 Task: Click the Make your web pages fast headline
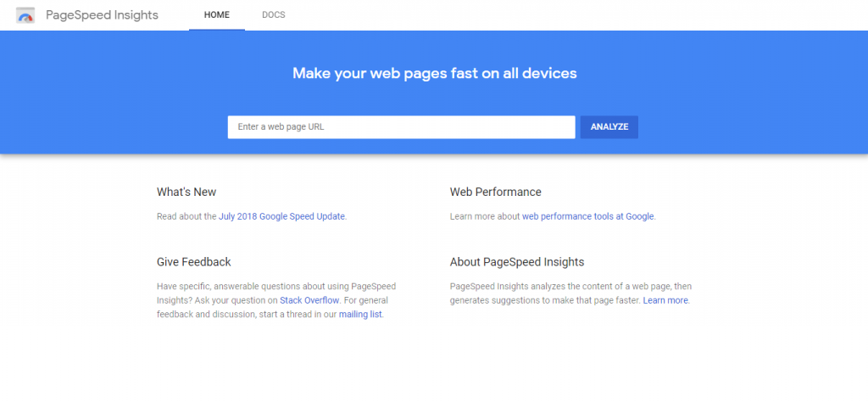[434, 73]
